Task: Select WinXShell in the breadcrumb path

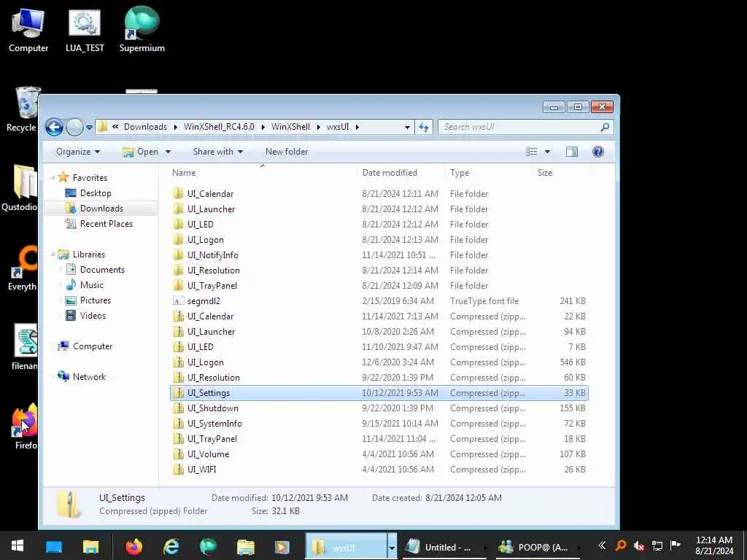Action: pyautogui.click(x=290, y=127)
